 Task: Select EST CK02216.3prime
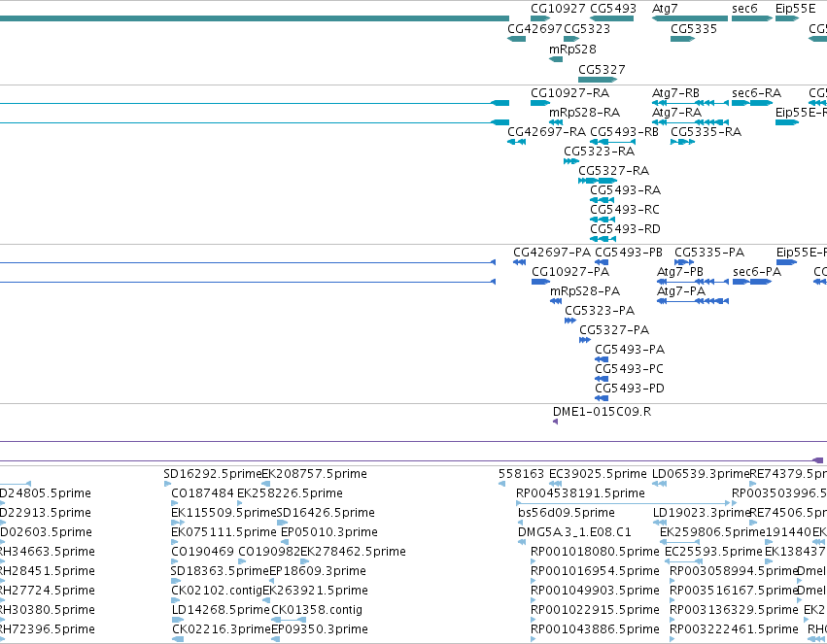[x=222, y=630]
